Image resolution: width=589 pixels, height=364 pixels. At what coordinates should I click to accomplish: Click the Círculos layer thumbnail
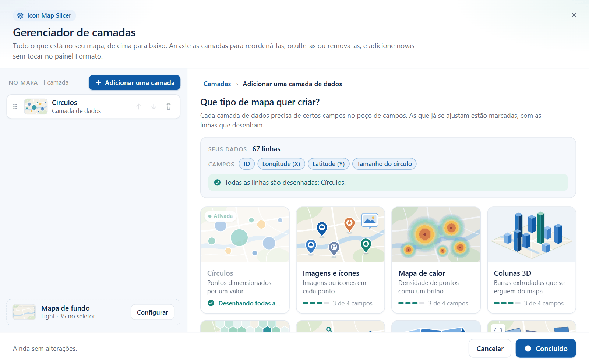tap(36, 107)
